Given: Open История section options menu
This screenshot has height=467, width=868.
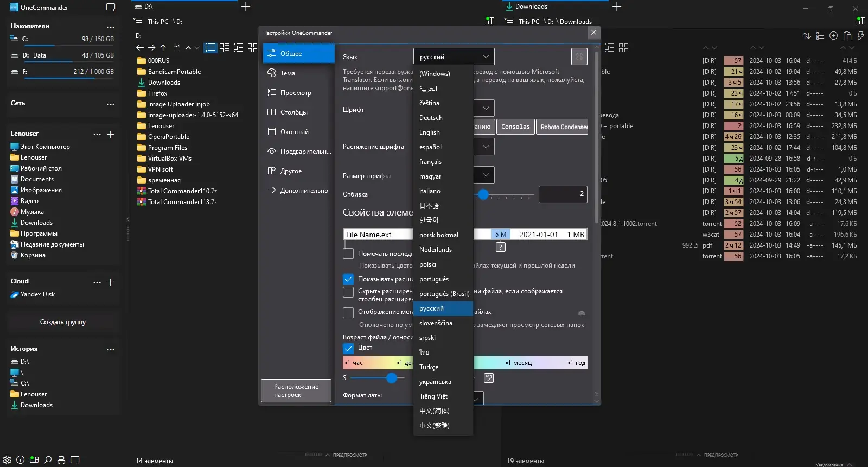Looking at the screenshot, I should pos(111,349).
